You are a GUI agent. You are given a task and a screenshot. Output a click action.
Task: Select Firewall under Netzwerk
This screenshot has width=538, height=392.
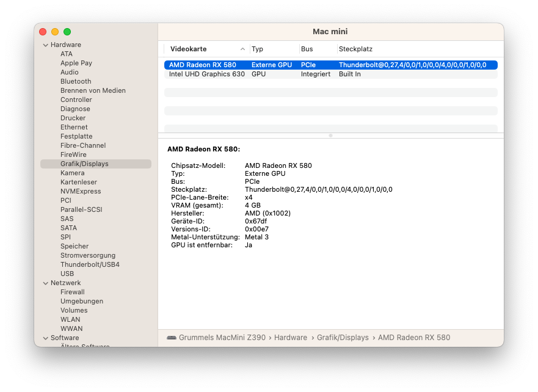73,292
